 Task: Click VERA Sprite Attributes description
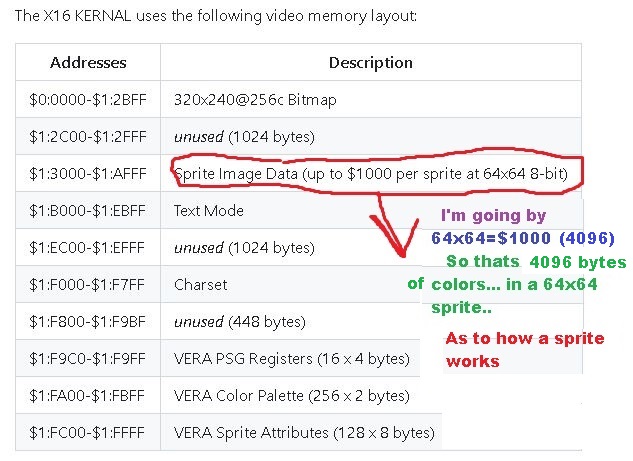click(x=304, y=433)
